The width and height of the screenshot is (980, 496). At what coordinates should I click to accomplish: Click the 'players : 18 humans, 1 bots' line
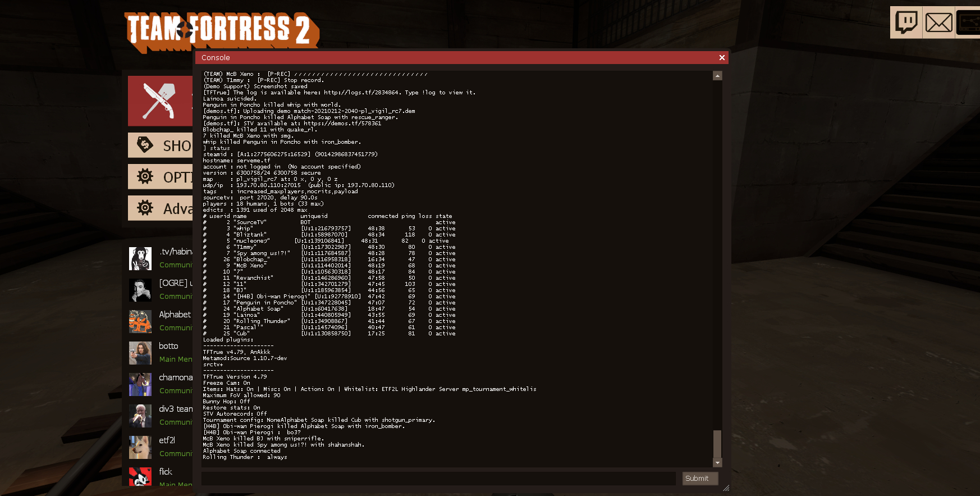click(263, 204)
